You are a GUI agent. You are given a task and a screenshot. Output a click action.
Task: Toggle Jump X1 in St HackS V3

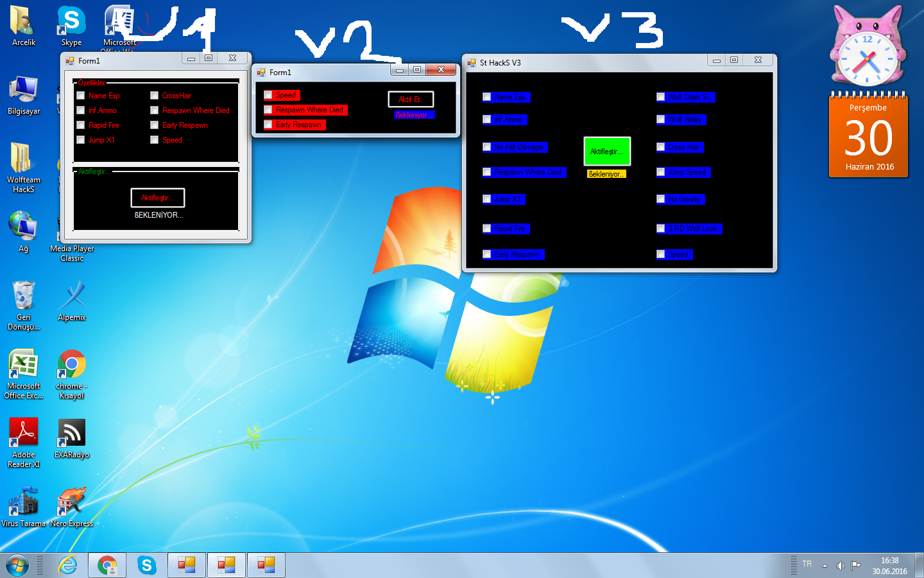click(487, 199)
